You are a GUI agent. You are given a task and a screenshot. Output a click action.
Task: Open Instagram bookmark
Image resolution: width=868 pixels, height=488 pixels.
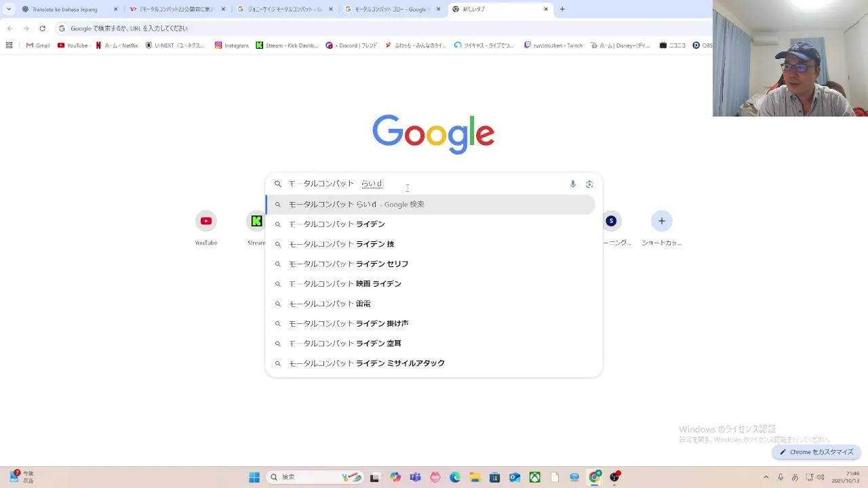pos(231,45)
